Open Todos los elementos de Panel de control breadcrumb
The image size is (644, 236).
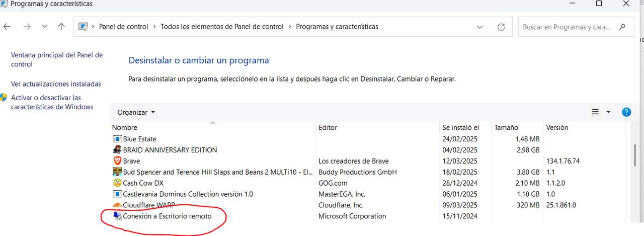222,27
